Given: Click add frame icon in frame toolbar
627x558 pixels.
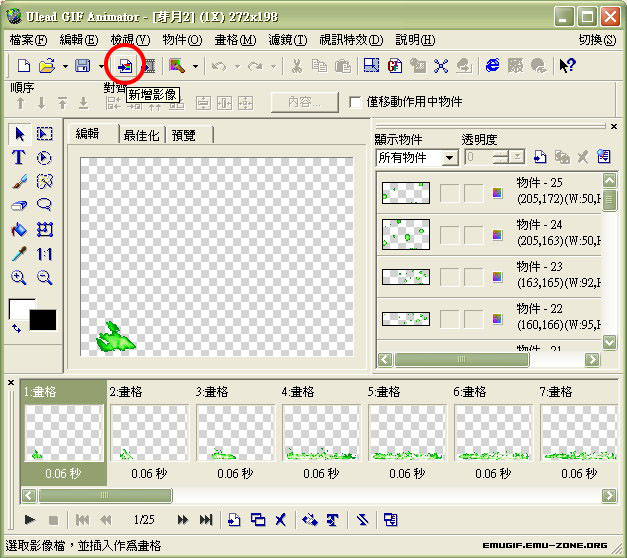Looking at the screenshot, I should click(234, 520).
